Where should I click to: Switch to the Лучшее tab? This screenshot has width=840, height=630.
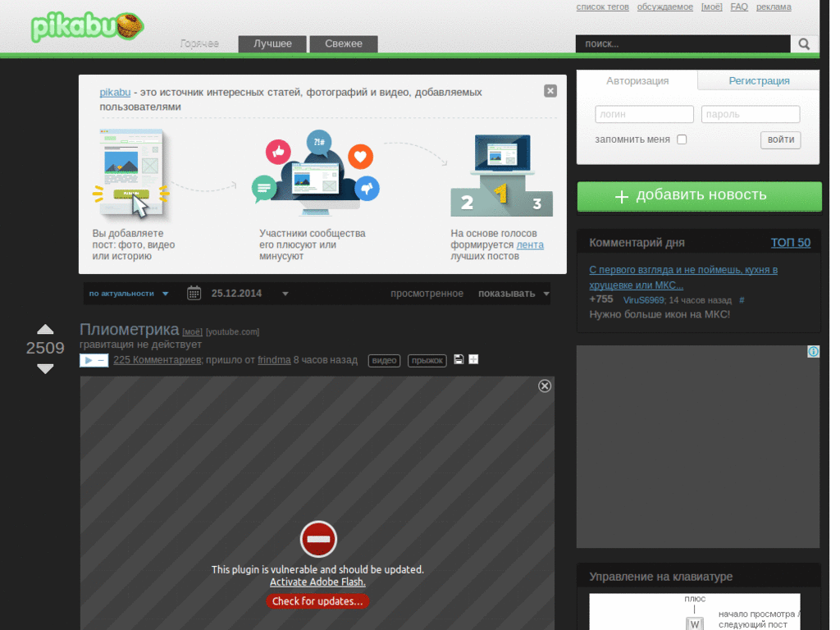272,44
